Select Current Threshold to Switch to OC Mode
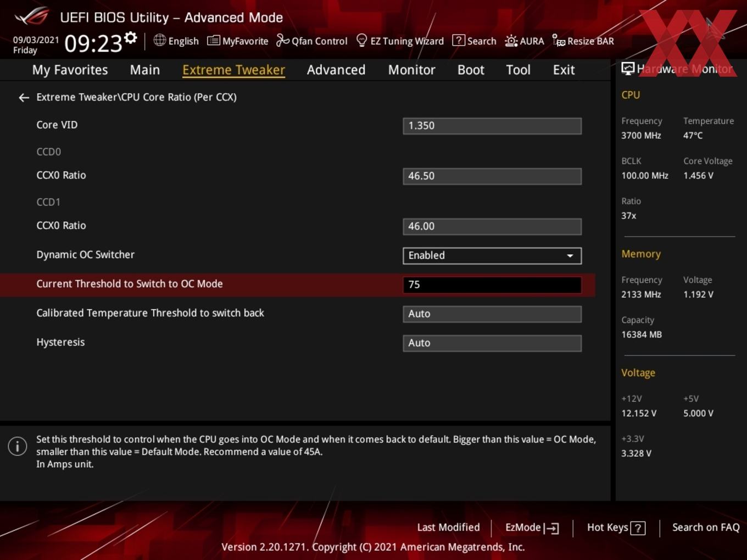 [x=130, y=284]
